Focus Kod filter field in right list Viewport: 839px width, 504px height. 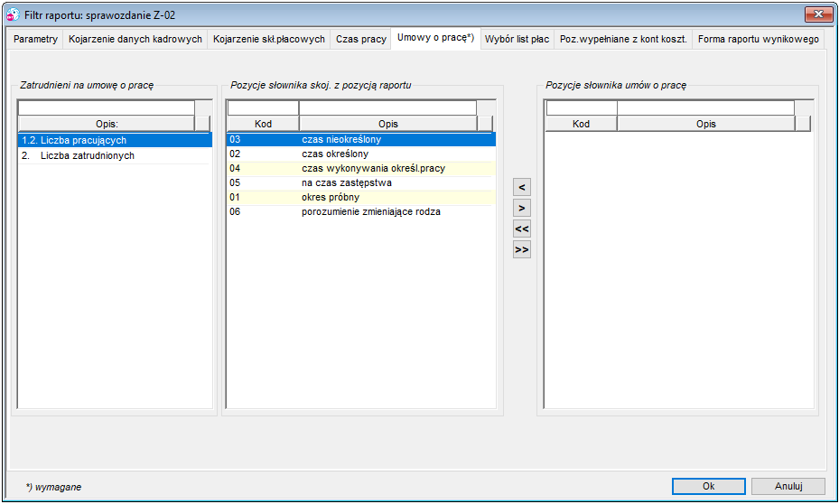581,108
